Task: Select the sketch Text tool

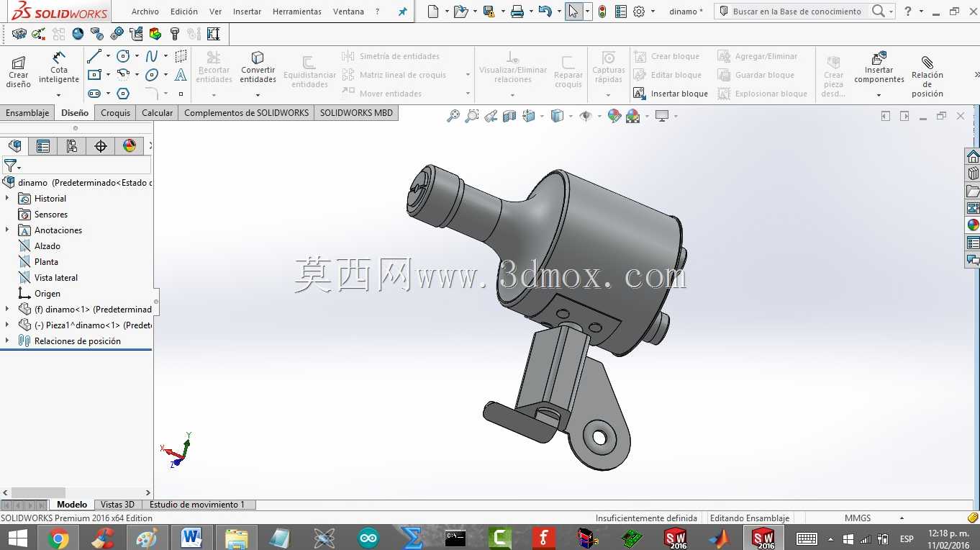Action: pyautogui.click(x=181, y=75)
